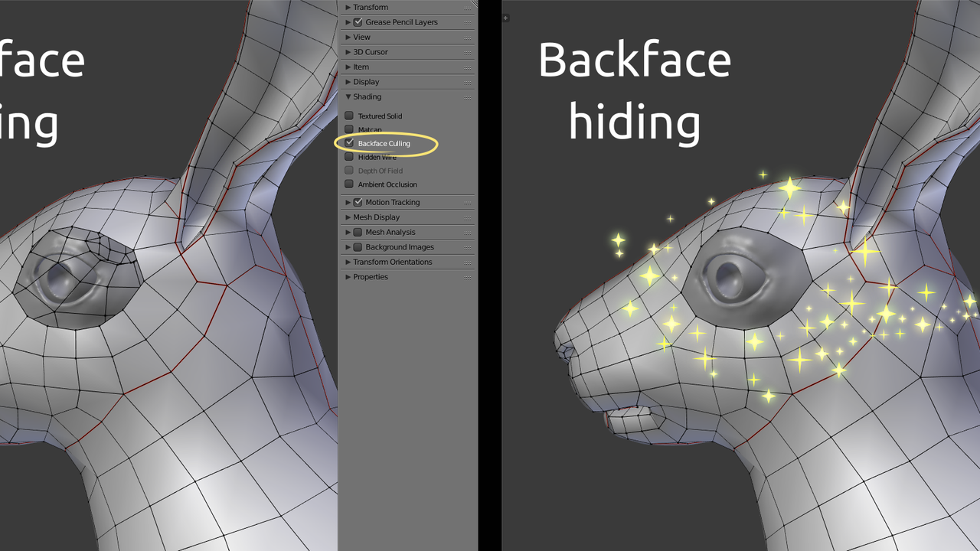Grab the drag grip of the Shading panel
980x551 pixels.
click(x=466, y=97)
